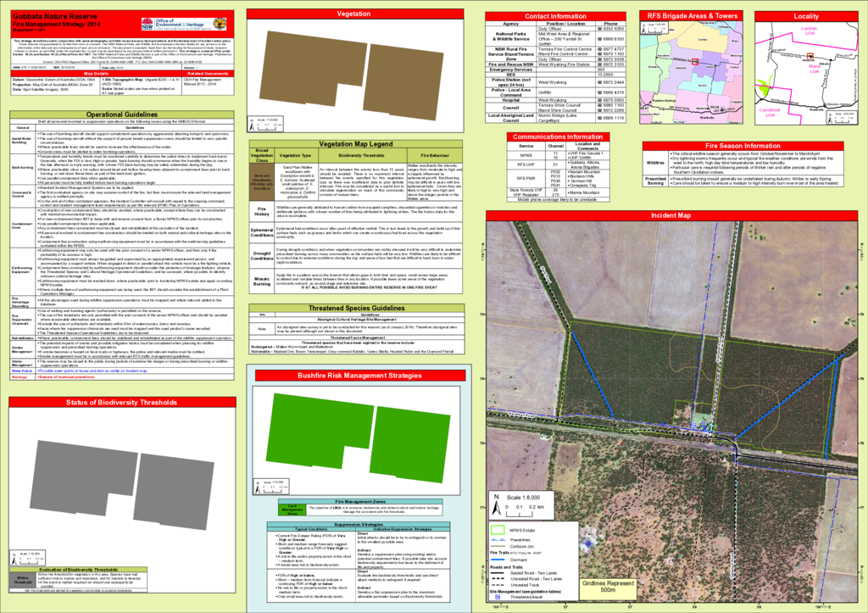Click the Drought Conditions row label
This screenshot has height=613, width=868.
(262, 255)
